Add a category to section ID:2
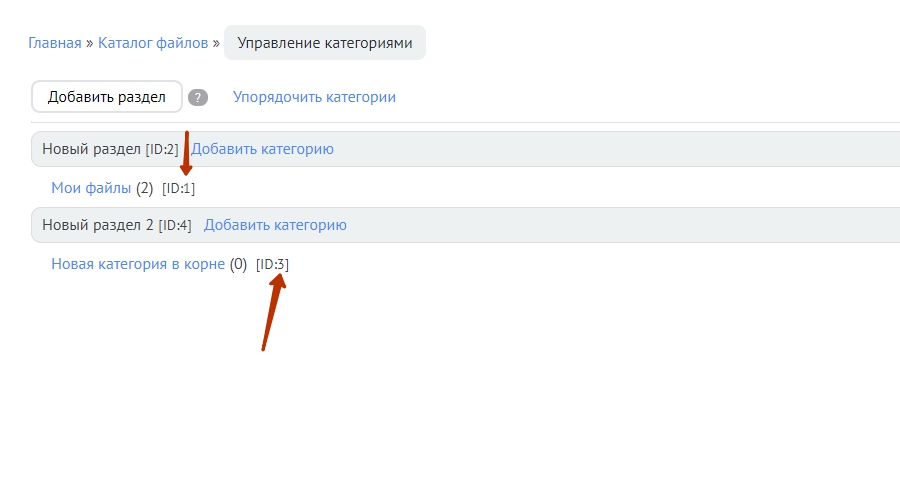Viewport: 900px width, 483px height. coord(262,149)
